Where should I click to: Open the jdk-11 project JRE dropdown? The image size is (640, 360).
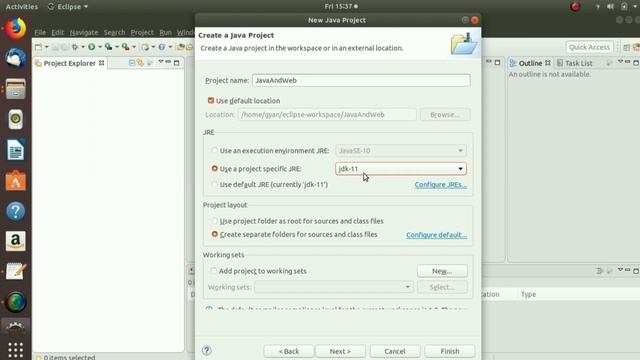click(401, 169)
